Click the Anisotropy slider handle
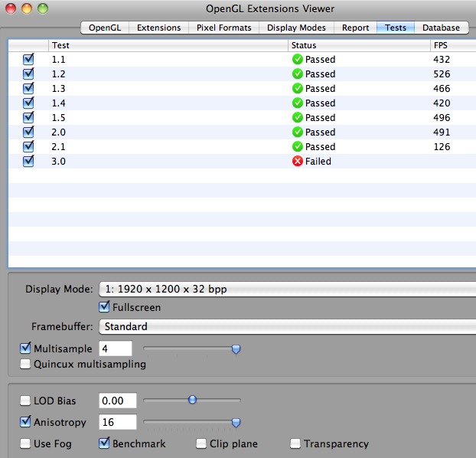476x458 pixels. pos(236,423)
